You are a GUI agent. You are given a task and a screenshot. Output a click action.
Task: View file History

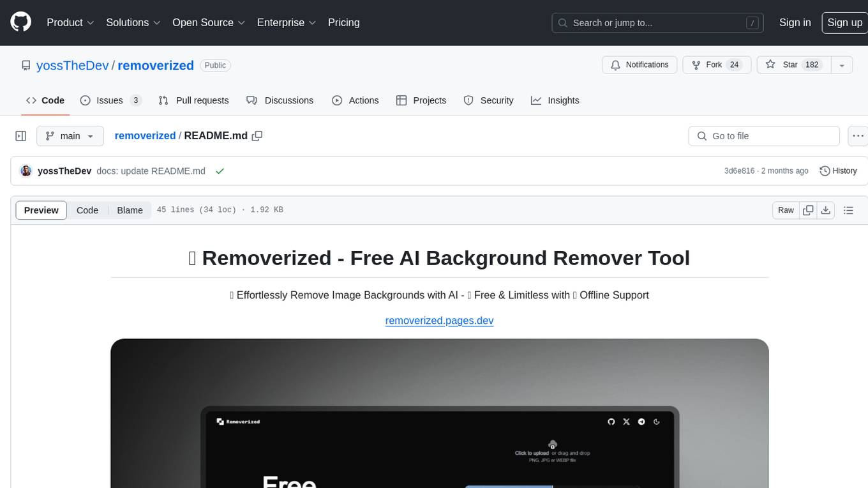838,171
